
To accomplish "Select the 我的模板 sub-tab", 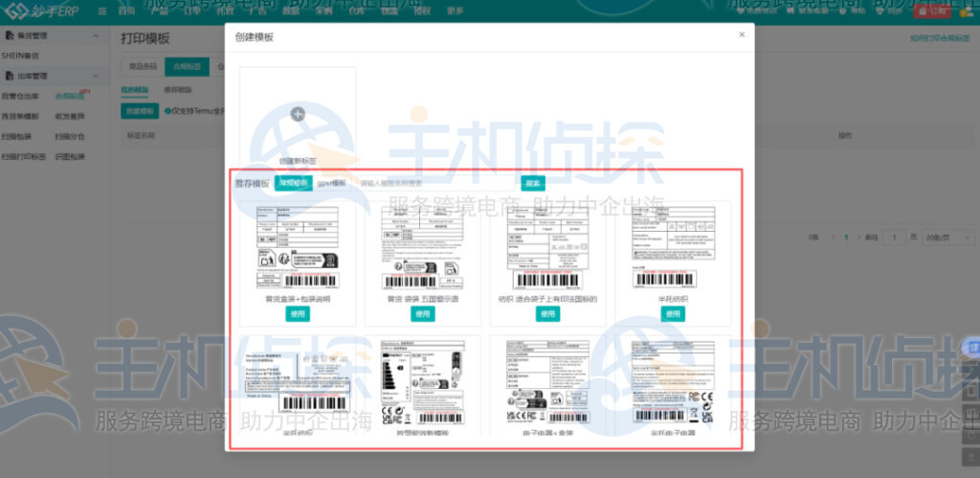I will (134, 90).
